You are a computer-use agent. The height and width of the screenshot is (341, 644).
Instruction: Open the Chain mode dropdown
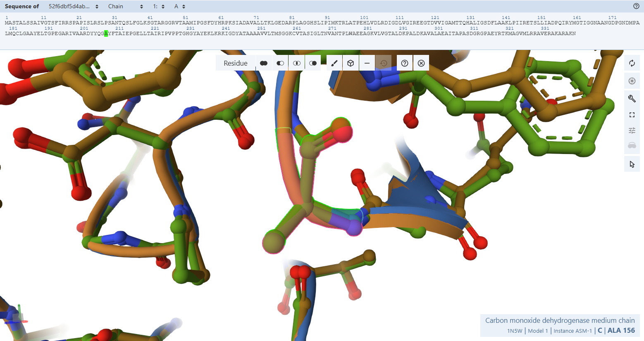126,6
